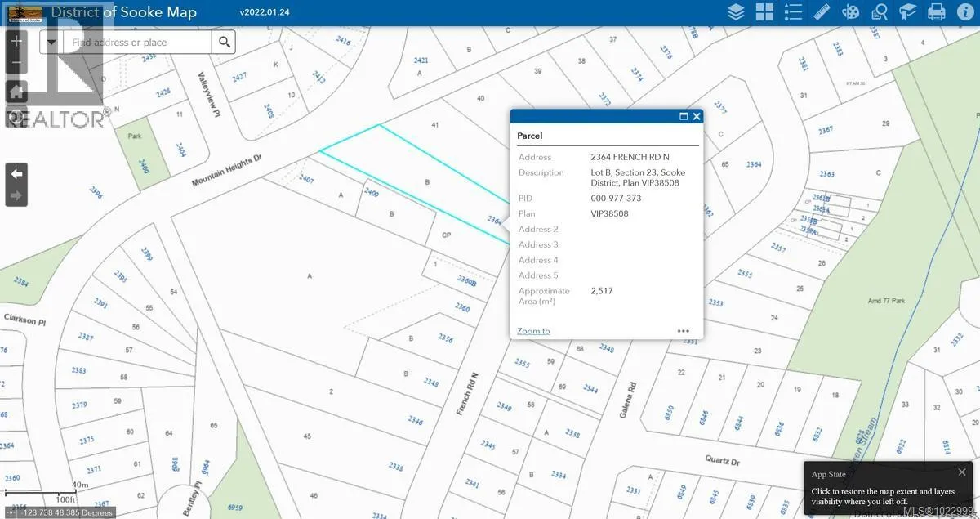Zoom in with the plus button
Screen dimensions: 980x519
[17, 41]
